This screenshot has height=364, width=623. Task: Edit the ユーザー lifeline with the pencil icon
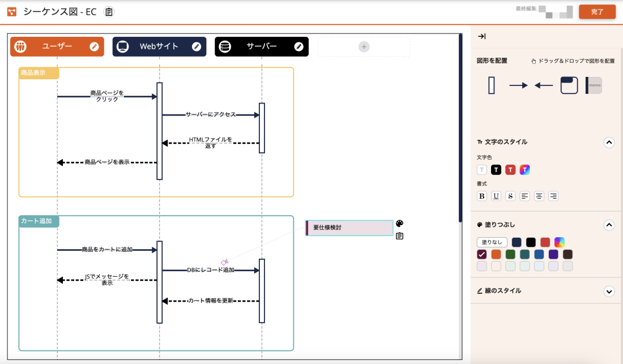(94, 47)
